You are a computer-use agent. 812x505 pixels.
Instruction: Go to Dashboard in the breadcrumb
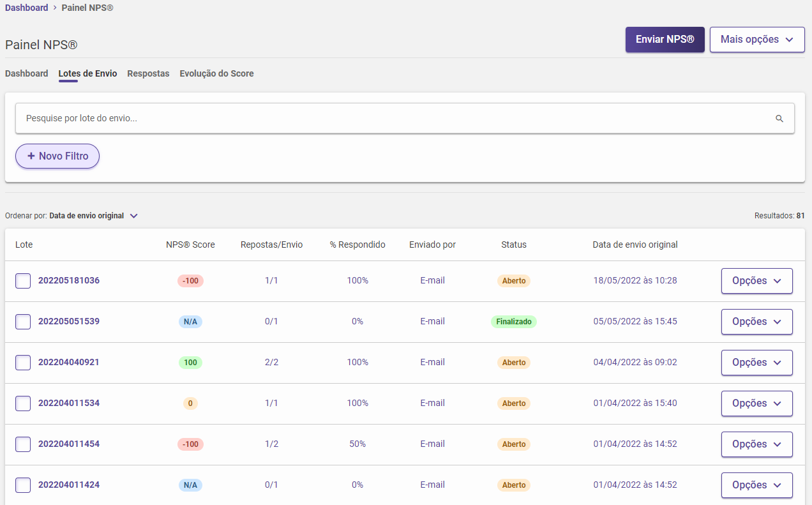[x=27, y=8]
